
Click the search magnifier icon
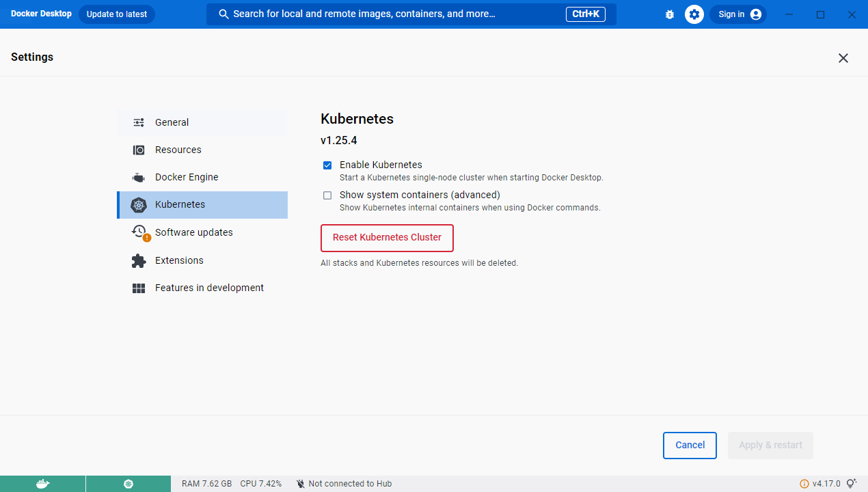coord(223,14)
